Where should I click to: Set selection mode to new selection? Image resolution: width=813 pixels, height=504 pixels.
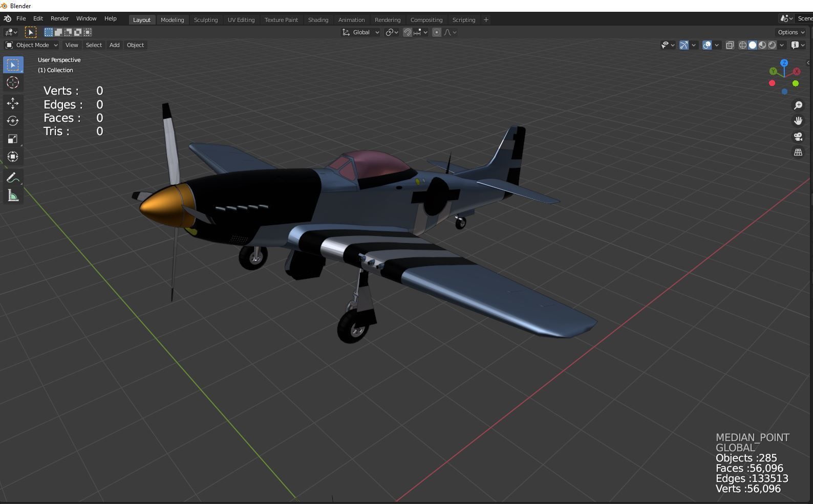coord(49,32)
